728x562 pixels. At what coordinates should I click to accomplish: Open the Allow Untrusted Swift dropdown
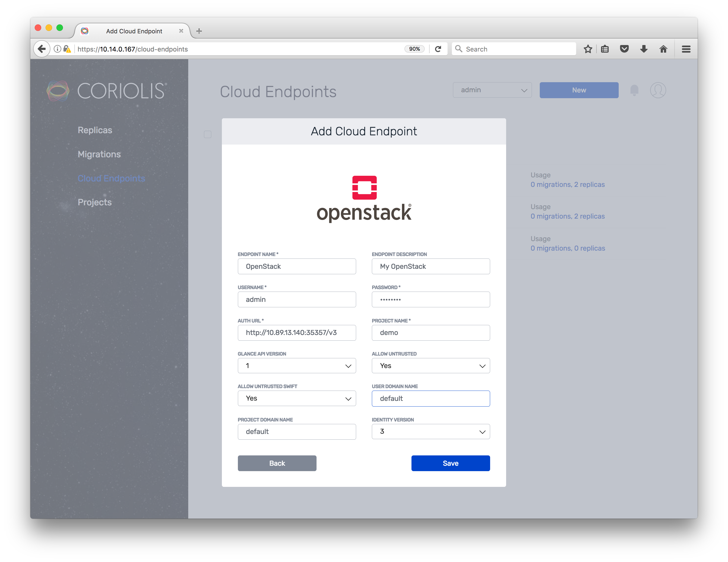click(297, 398)
